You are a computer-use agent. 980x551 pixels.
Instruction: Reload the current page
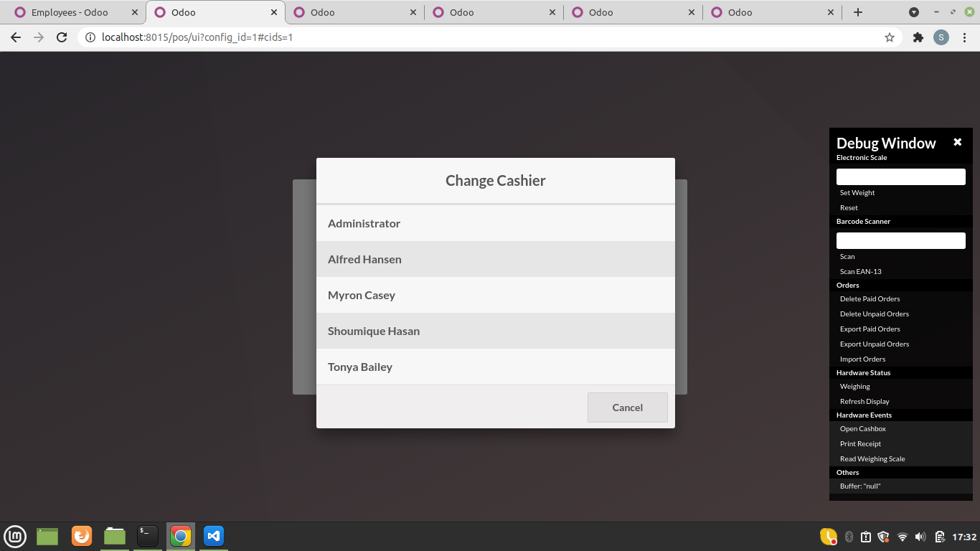61,37
